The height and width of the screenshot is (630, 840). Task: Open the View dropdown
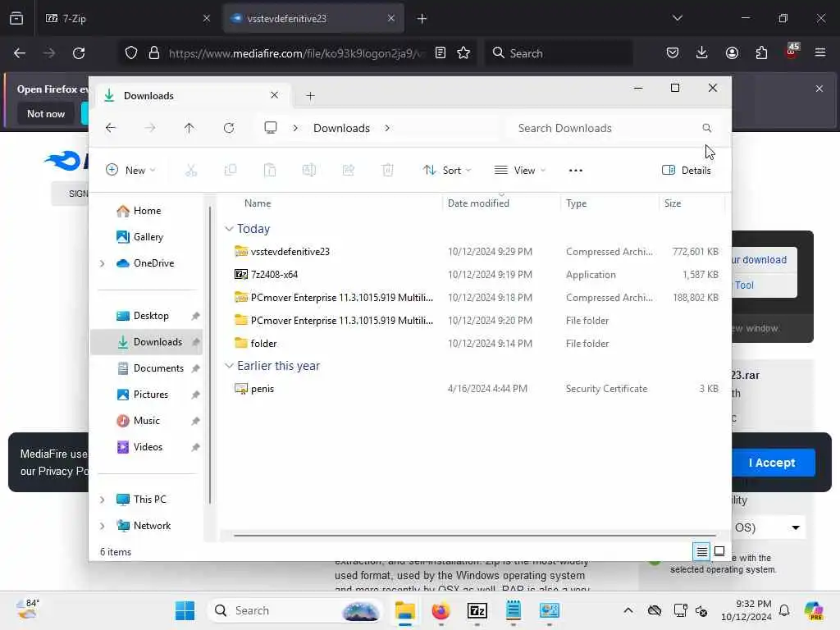519,171
